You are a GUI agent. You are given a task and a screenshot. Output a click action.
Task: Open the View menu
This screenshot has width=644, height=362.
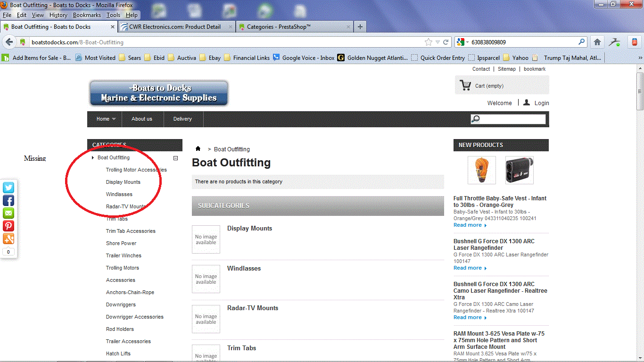[x=38, y=15]
